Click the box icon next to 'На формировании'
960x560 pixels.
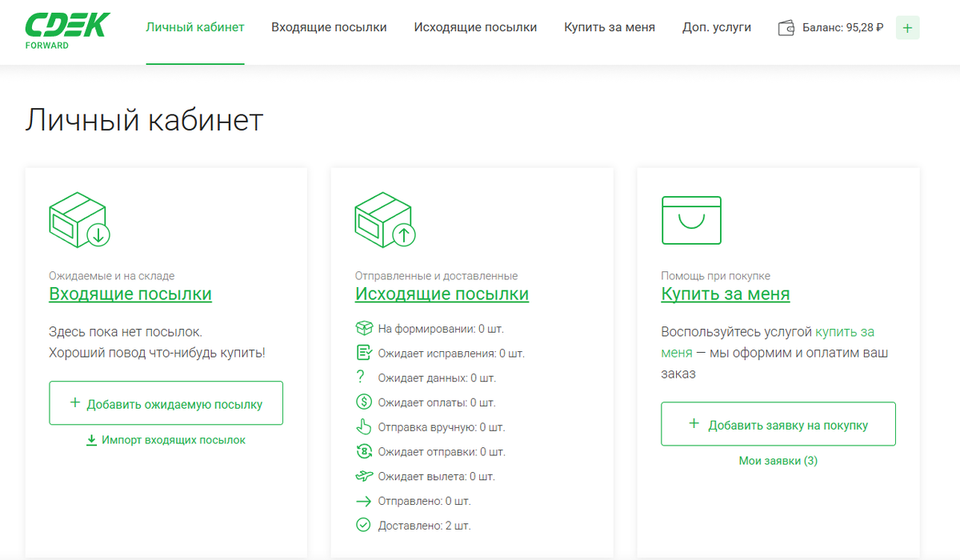click(x=364, y=328)
